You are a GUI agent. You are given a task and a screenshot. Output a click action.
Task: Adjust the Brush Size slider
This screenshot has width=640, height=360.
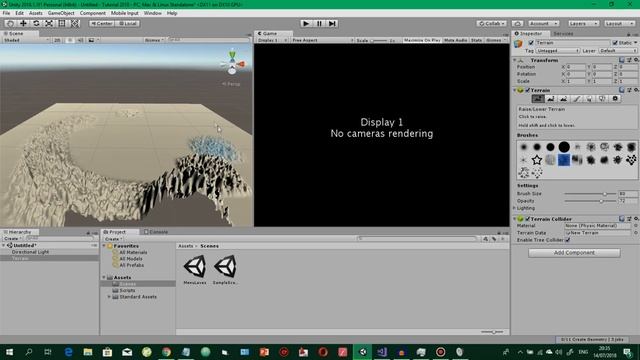590,194
